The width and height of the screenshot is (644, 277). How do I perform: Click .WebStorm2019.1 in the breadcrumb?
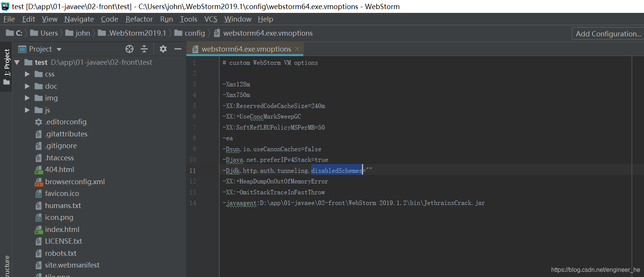pyautogui.click(x=132, y=33)
